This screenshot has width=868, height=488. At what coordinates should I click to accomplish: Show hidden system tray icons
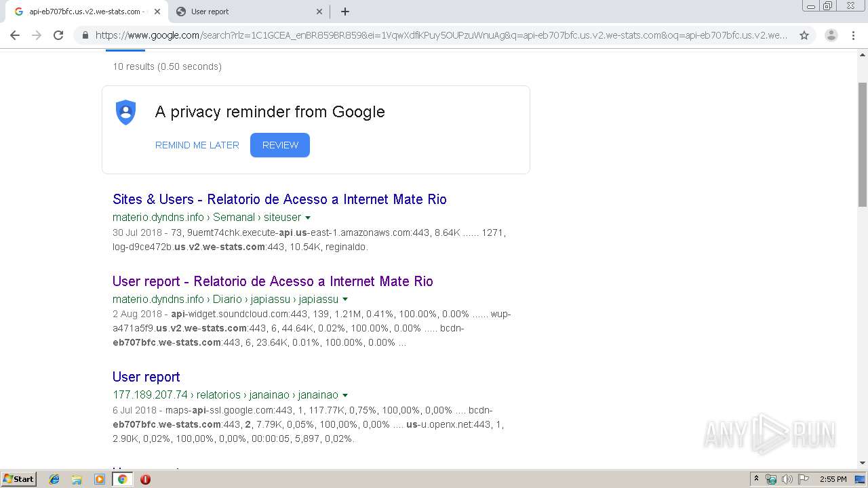(x=756, y=479)
